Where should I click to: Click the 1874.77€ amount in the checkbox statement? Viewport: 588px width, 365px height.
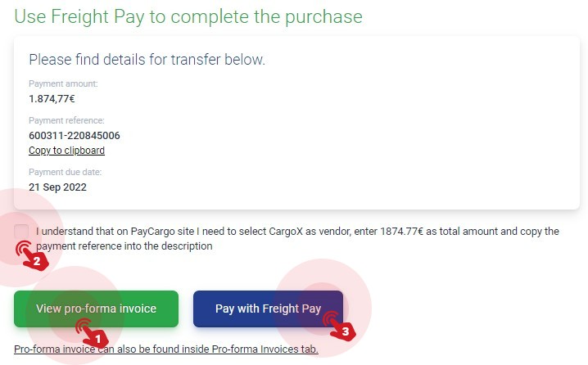[401, 232]
